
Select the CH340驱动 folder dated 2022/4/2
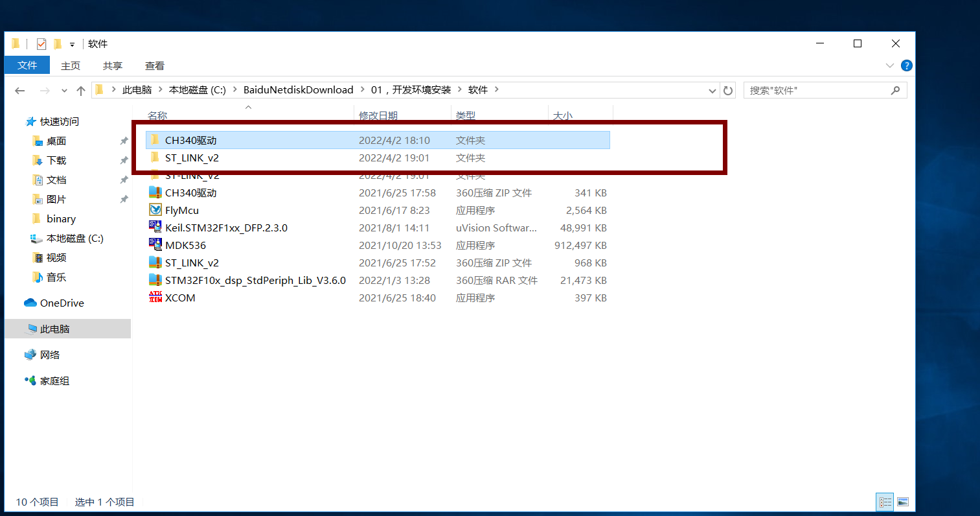(378, 140)
